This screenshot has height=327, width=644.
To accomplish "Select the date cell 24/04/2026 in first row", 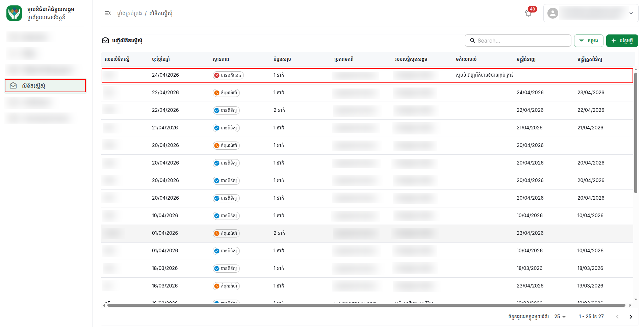I will (165, 75).
